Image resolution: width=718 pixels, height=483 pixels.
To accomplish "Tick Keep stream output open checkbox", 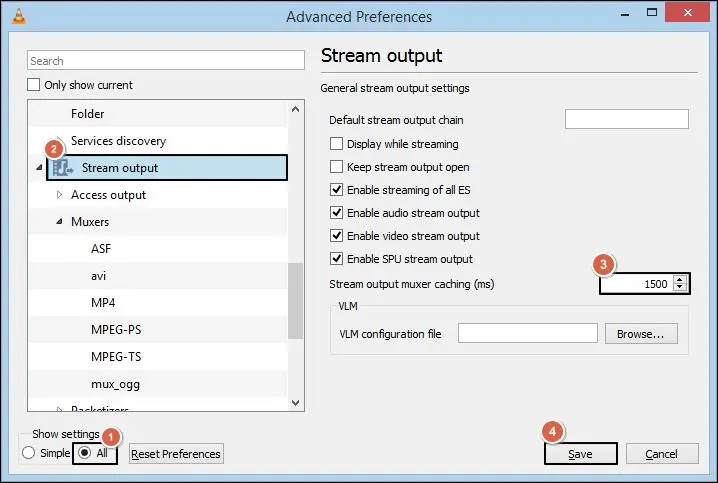I will pyautogui.click(x=337, y=167).
